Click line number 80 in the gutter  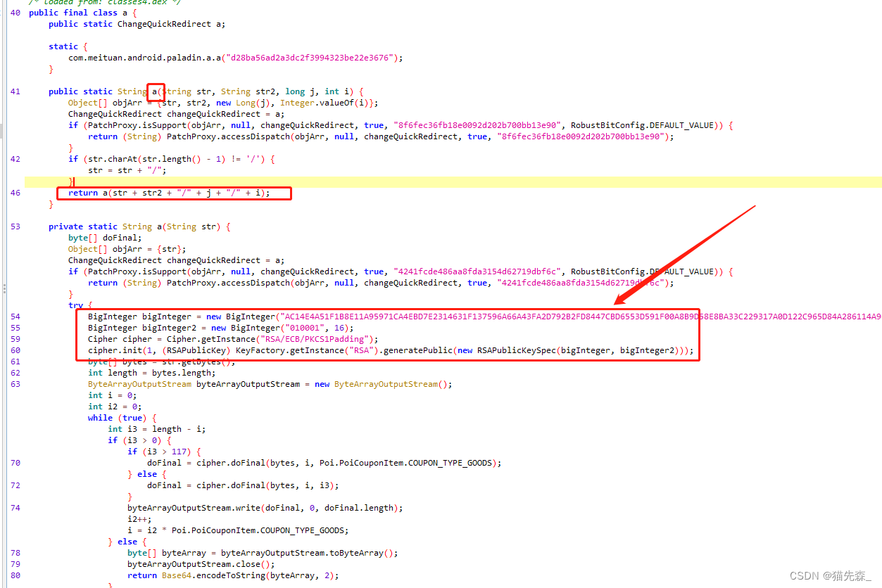15,575
